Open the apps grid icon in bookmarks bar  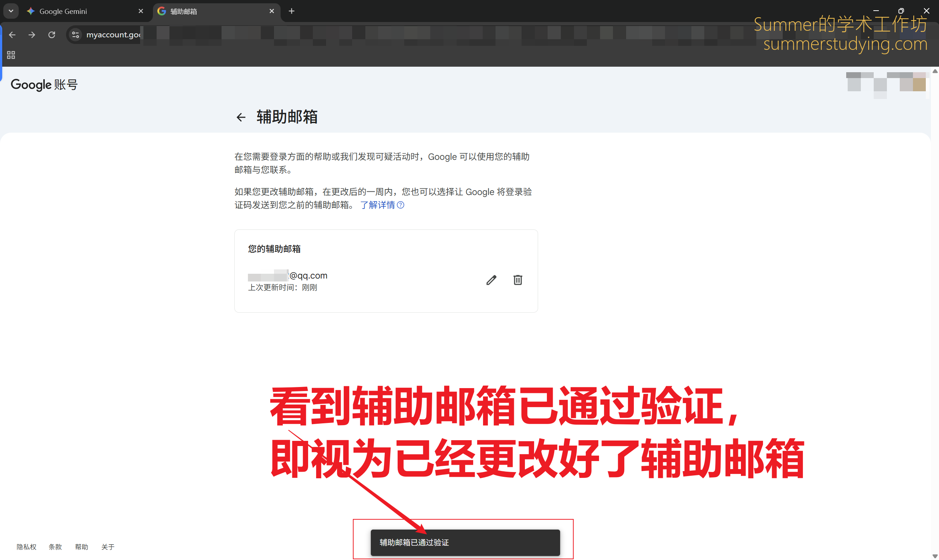pos(11,55)
